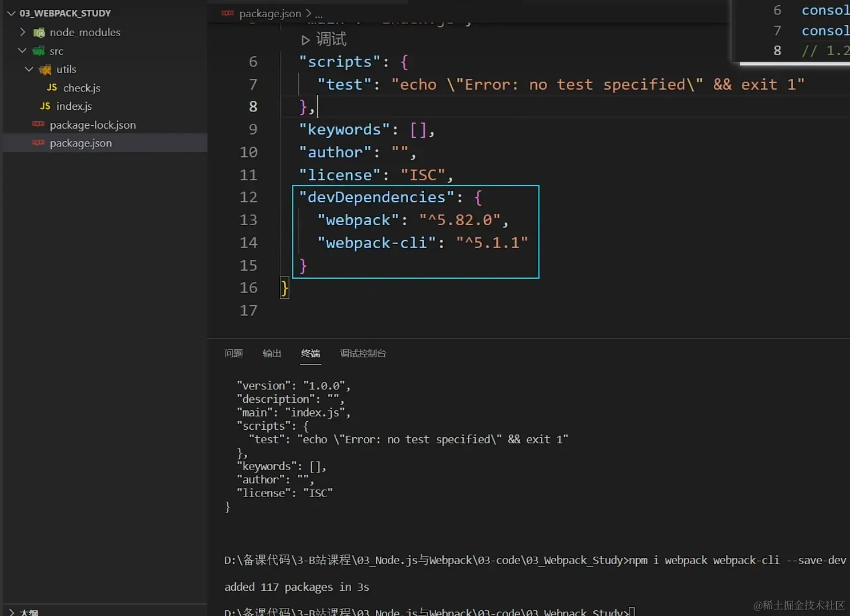Click the npm i webpack command in terminal
This screenshot has width=850, height=616.
click(x=737, y=560)
